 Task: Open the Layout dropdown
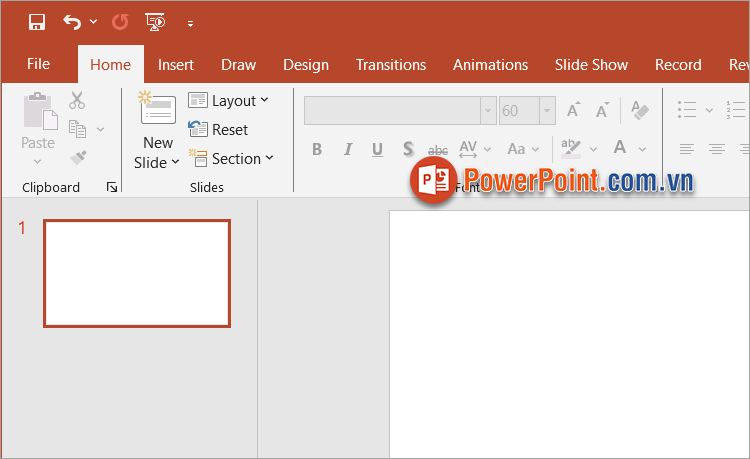click(x=228, y=100)
